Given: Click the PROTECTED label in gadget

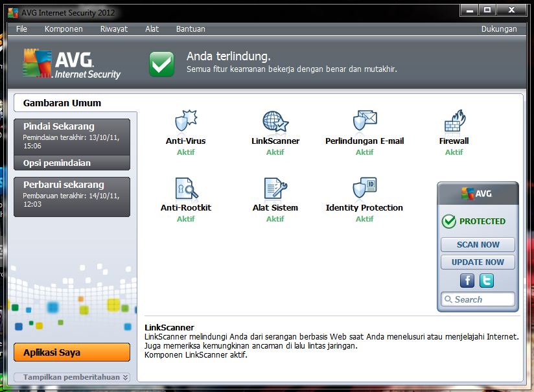Looking at the screenshot, I should (x=482, y=221).
